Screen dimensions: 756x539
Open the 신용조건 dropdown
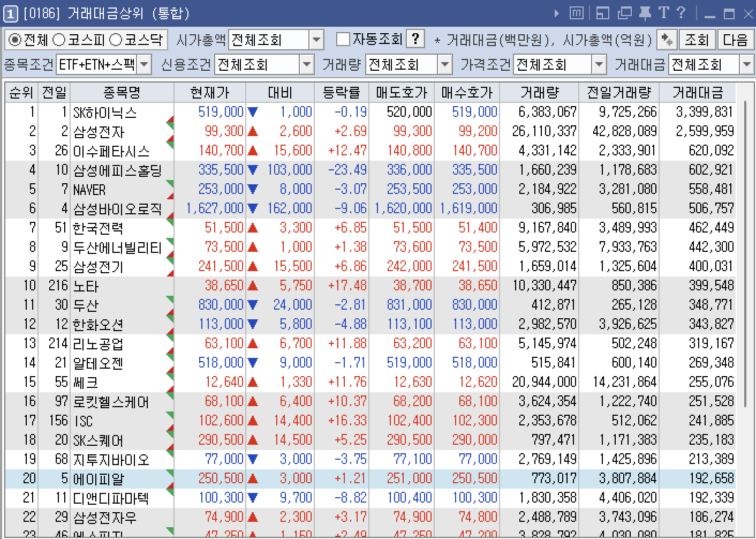(x=307, y=65)
